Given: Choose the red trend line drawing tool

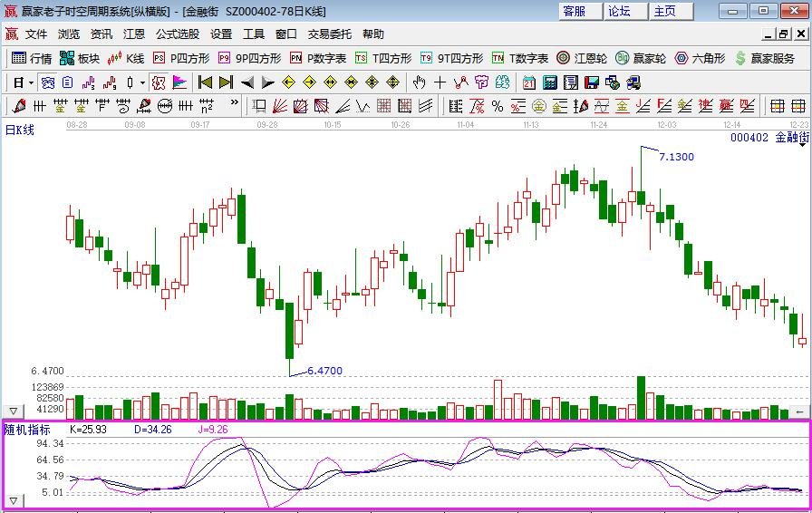Looking at the screenshot, I should coord(460,82).
